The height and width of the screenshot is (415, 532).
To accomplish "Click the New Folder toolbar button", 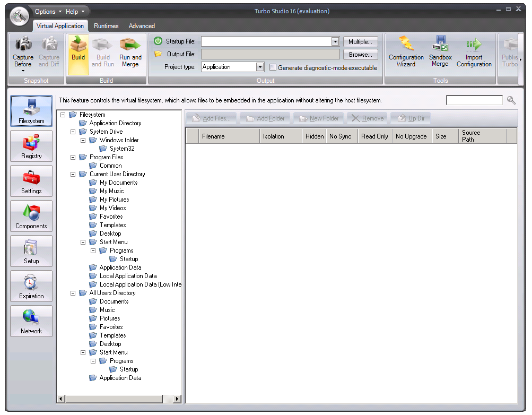I will (x=319, y=118).
